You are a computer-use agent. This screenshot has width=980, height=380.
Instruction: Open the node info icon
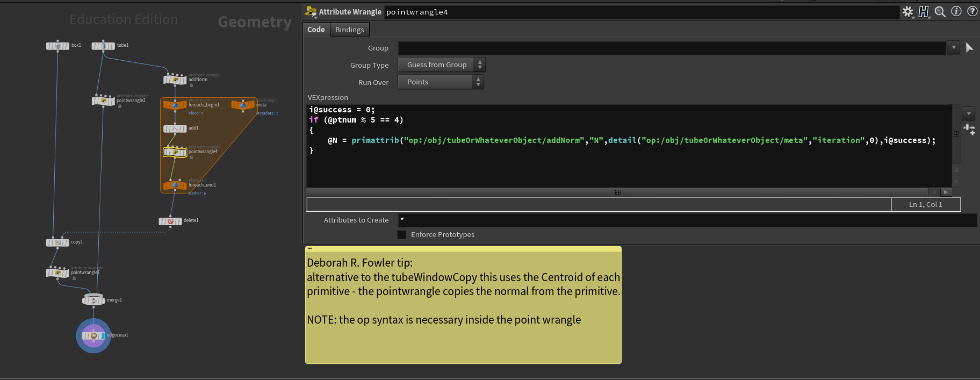pos(956,11)
